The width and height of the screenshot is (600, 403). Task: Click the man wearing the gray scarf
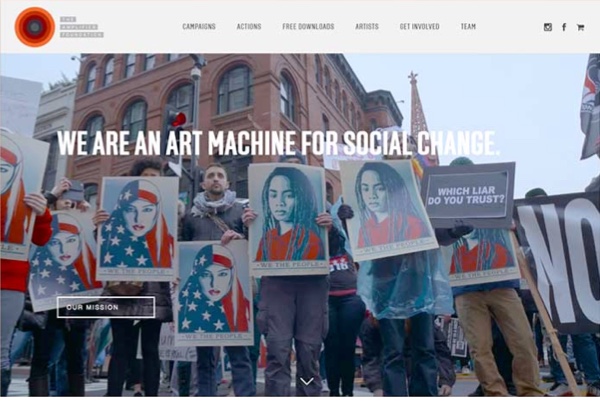click(x=216, y=203)
